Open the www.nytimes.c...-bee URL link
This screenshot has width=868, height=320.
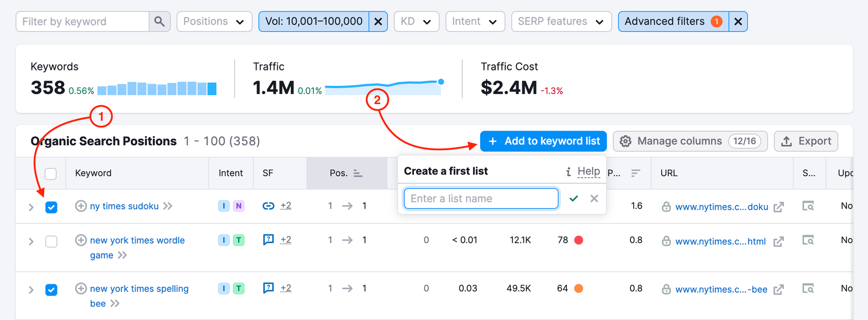721,290
